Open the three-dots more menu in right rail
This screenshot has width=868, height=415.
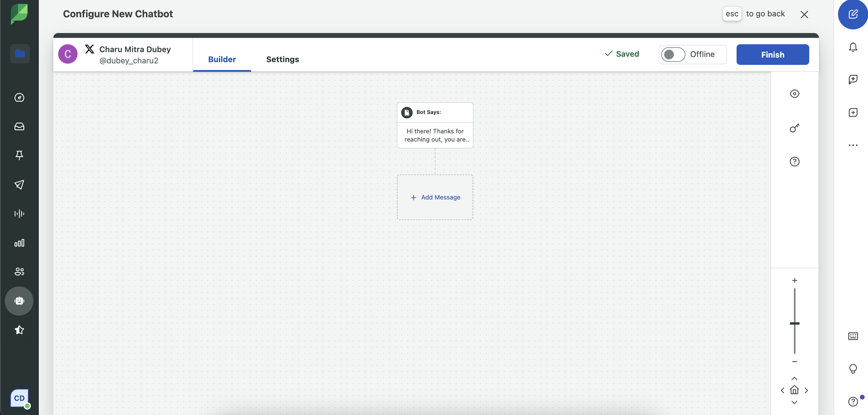coord(853,146)
